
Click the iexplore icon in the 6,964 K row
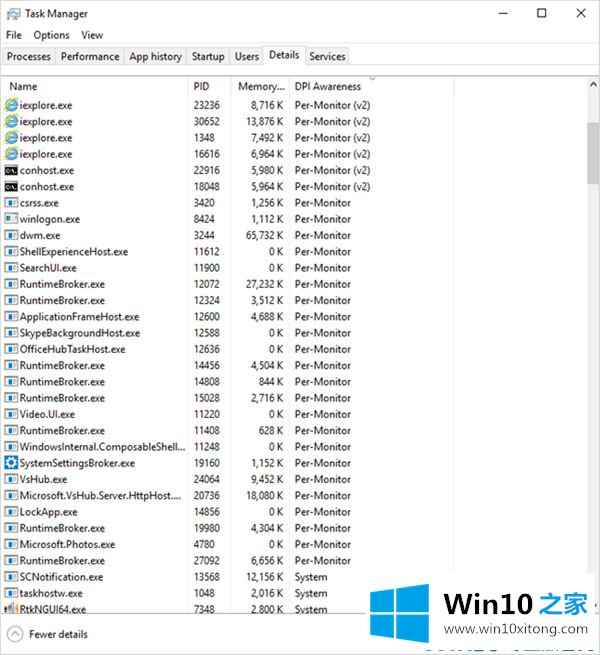click(11, 154)
